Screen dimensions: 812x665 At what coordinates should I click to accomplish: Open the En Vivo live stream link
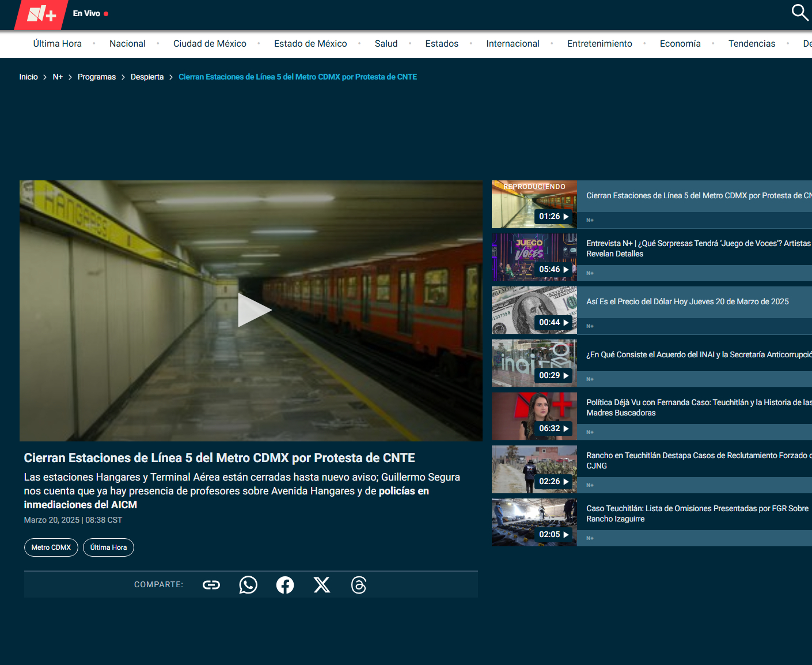90,13
